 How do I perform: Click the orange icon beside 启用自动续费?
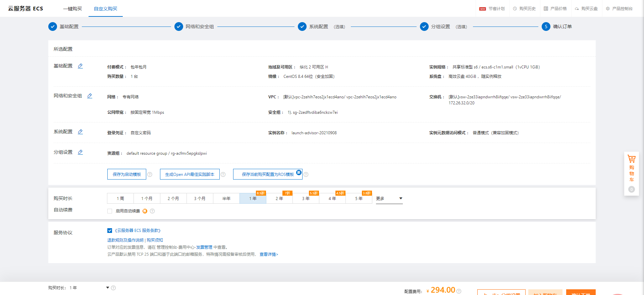point(145,211)
